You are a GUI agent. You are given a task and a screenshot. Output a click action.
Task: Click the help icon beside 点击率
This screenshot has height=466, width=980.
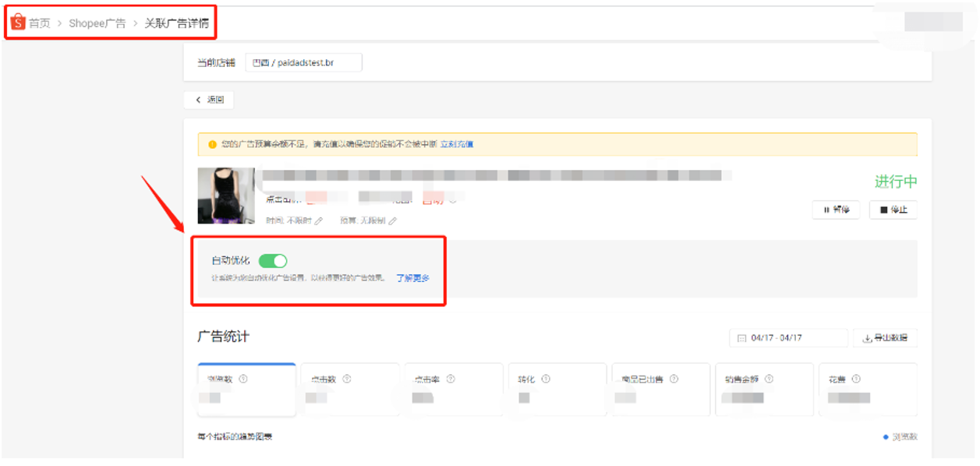point(451,380)
